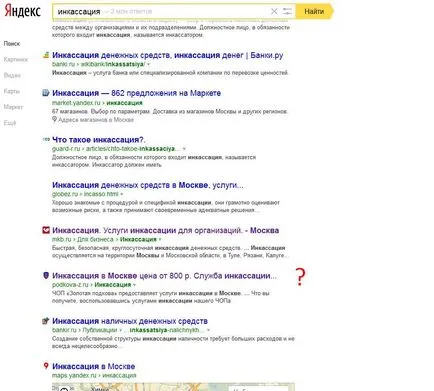Open result Инкассация денежных средств Банки.ру
434x391 pixels.
168,55
